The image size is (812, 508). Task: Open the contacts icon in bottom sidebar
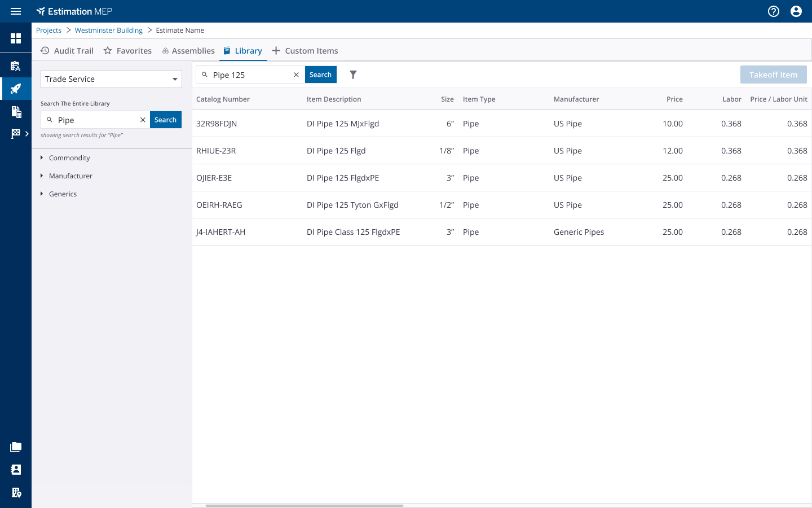tap(16, 470)
